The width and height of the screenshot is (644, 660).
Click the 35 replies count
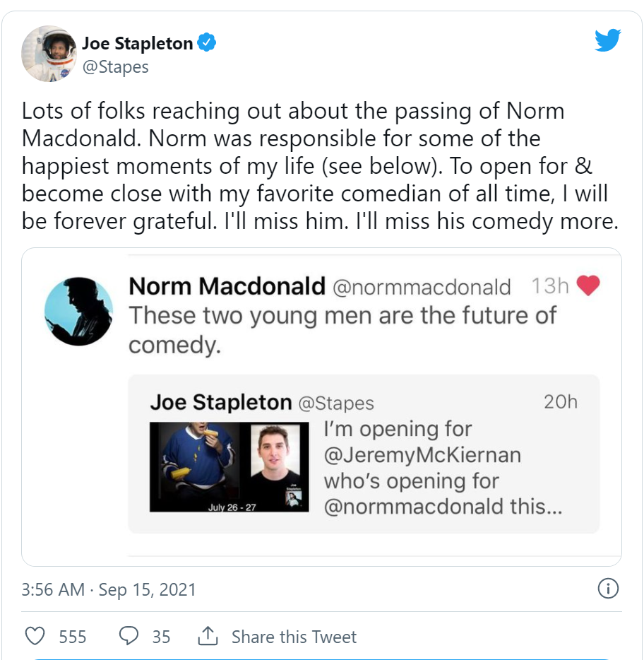[161, 637]
